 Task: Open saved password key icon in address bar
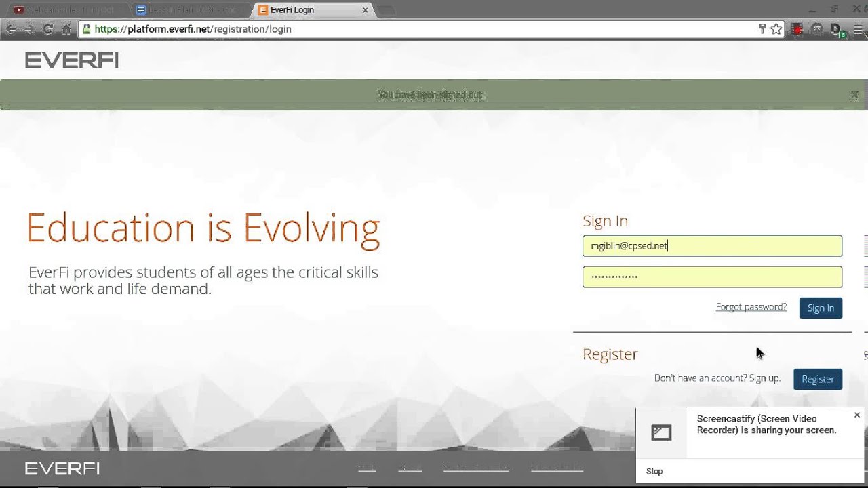(x=762, y=29)
